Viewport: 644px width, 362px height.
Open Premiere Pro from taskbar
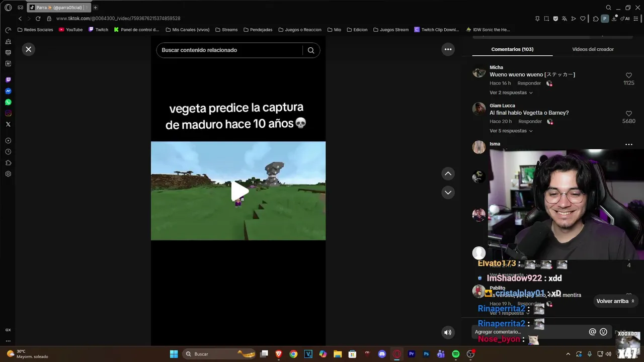coord(412,354)
